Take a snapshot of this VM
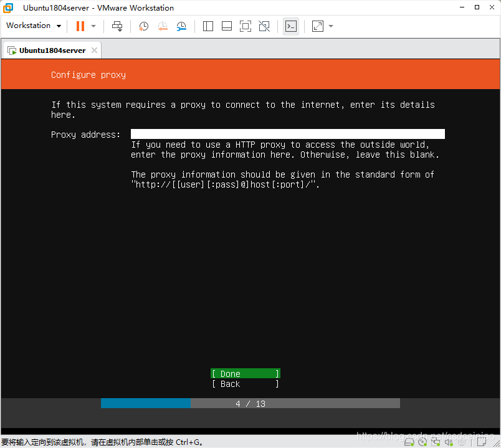501x448 pixels. 143,26
